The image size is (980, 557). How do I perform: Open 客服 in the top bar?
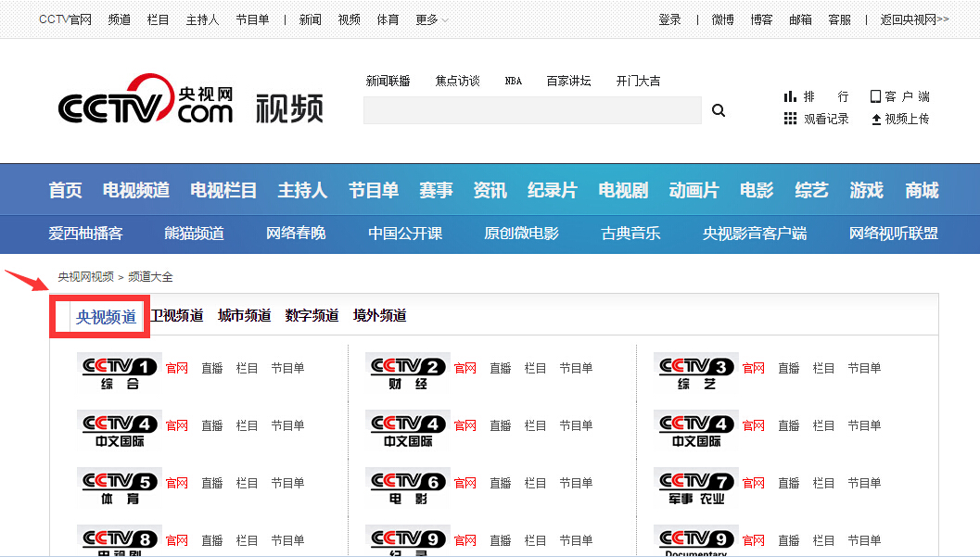pyautogui.click(x=839, y=20)
